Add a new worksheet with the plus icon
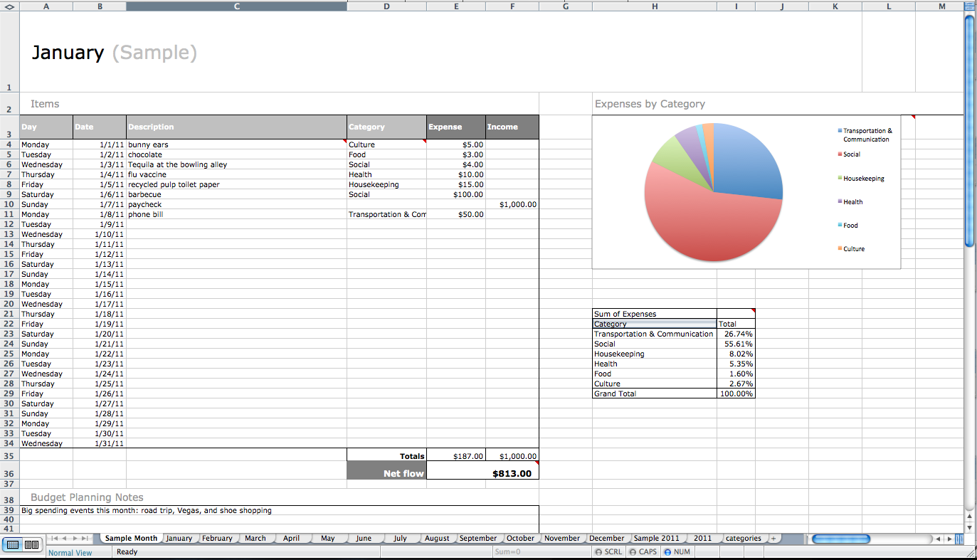The width and height of the screenshot is (977, 560). tap(773, 538)
